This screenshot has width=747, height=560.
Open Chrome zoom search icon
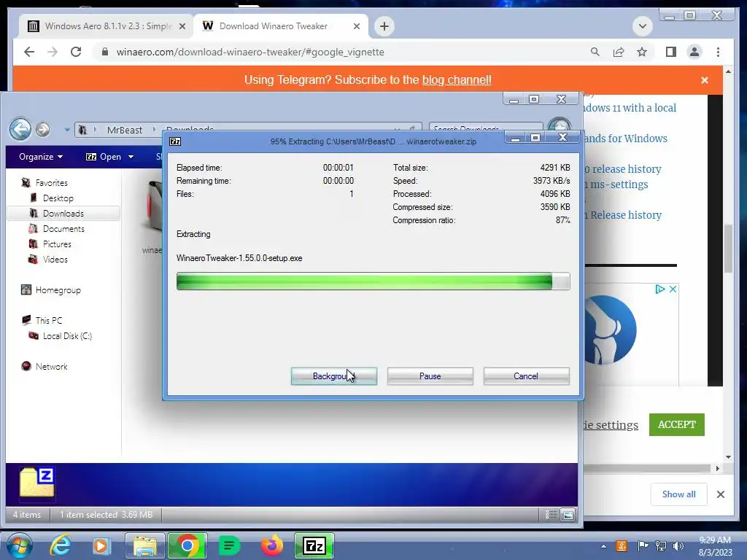pos(595,52)
